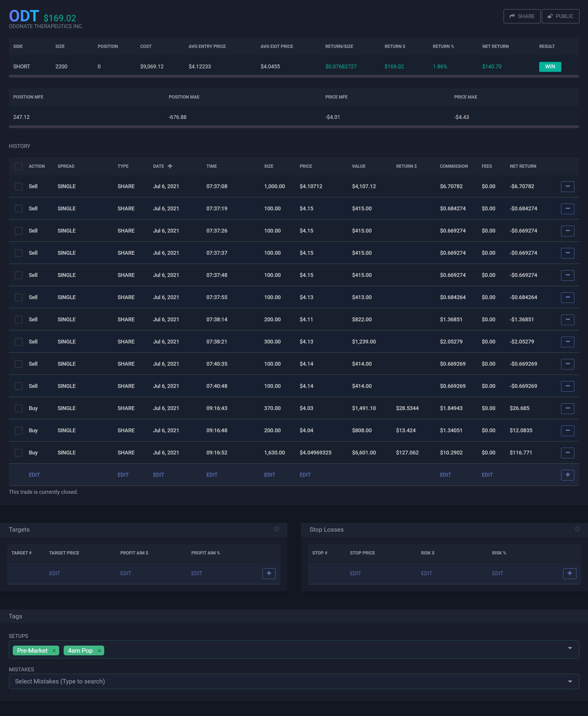Click EDIT under the Price column

(x=305, y=475)
